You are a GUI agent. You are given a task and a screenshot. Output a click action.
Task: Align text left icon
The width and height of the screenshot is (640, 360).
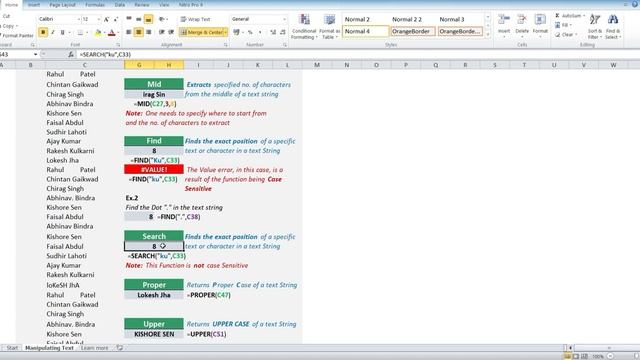pos(129,32)
